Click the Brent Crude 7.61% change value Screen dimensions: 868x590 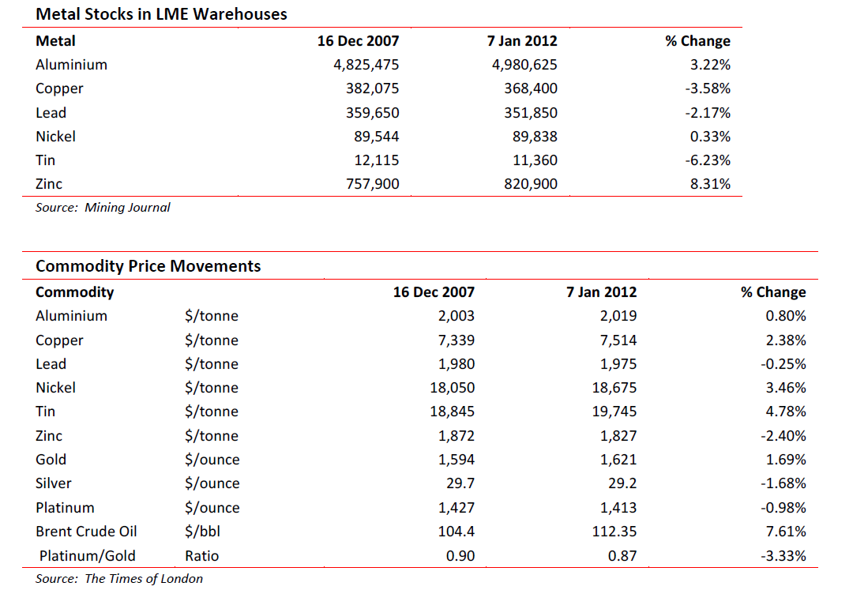(x=785, y=532)
